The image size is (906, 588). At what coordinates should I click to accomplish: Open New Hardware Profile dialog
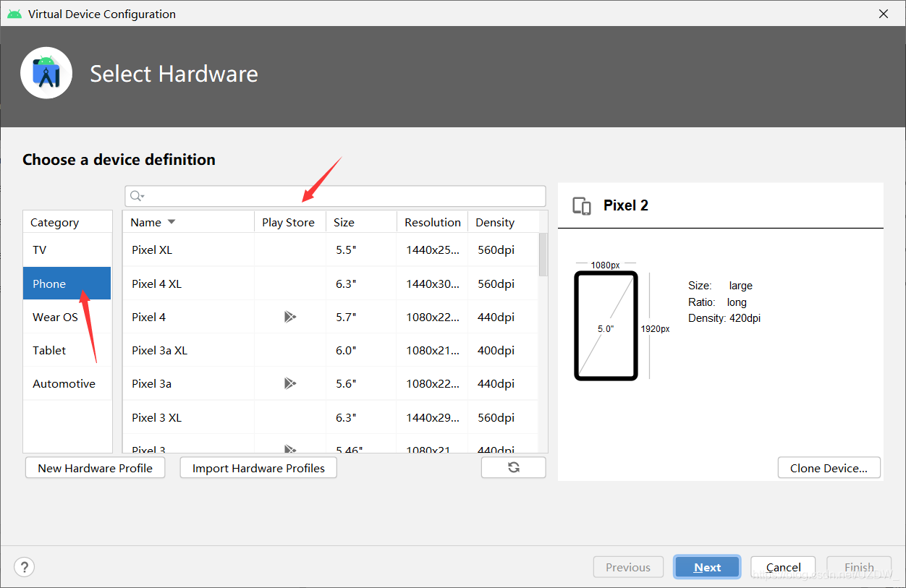click(95, 468)
